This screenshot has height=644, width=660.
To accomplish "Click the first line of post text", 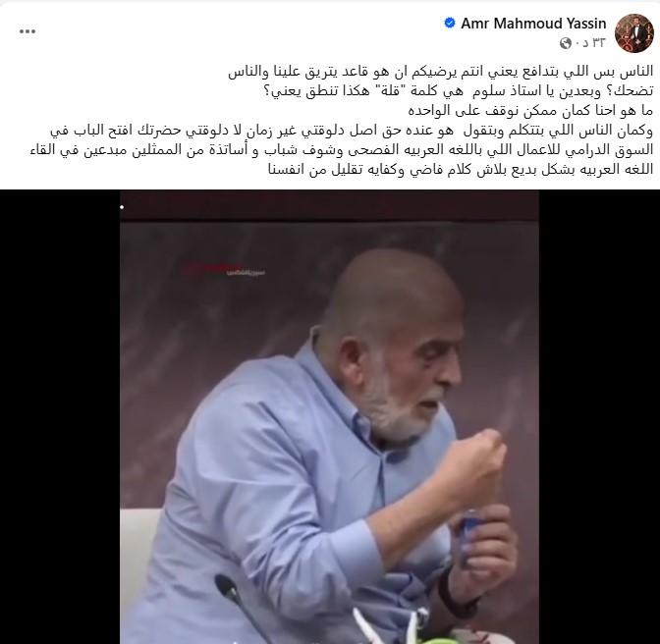I will click(440, 72).
